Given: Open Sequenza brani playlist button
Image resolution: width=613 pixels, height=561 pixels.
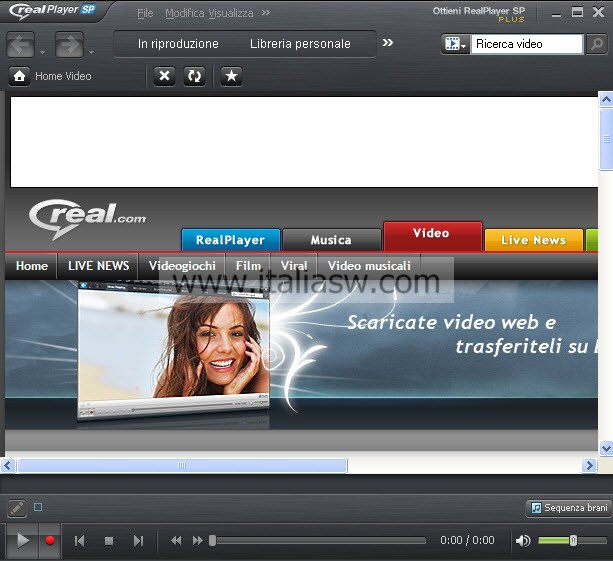Looking at the screenshot, I should click(x=569, y=508).
